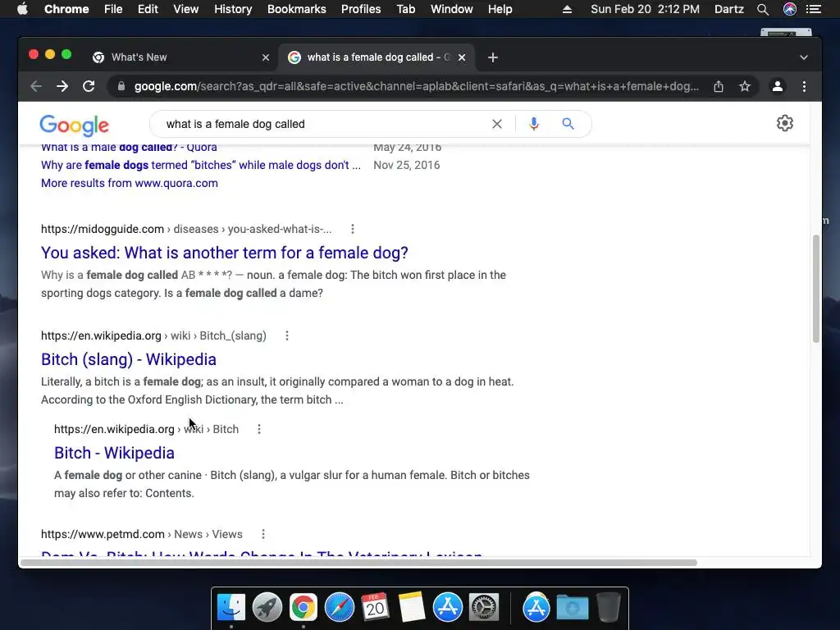Open 'What is a male dog called' link
Viewport: 840px width, 630px height.
tap(129, 148)
